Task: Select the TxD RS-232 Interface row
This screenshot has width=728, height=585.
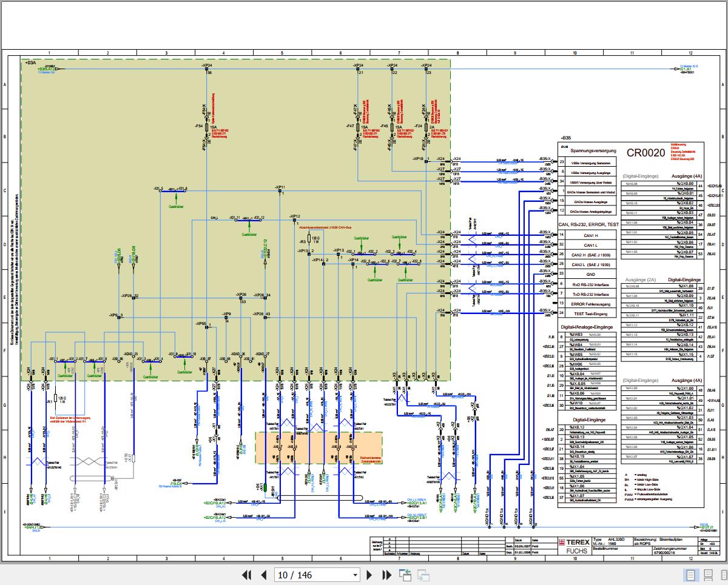Action: point(587,294)
